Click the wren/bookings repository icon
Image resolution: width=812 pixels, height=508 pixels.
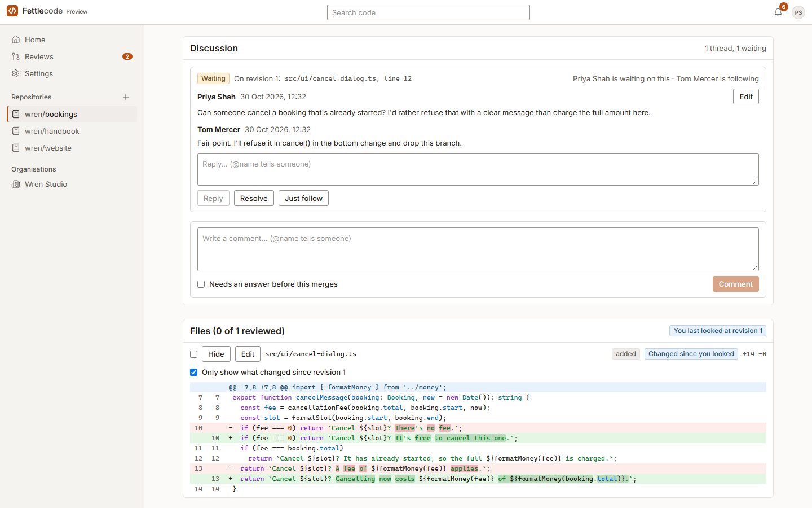click(x=16, y=114)
